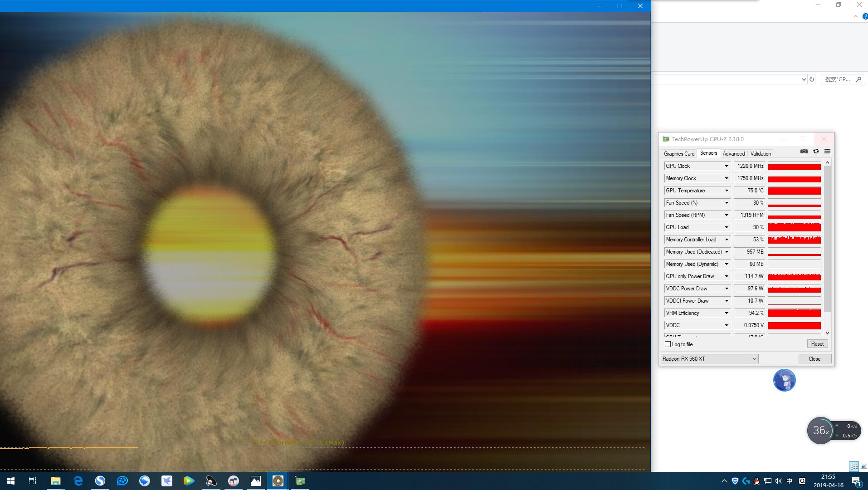Expand the GPU Clock sensor dropdown
The height and width of the screenshot is (490, 868).
click(x=726, y=166)
